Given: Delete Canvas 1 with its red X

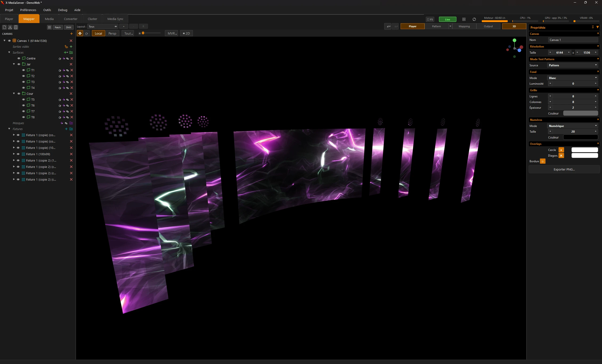Looking at the screenshot, I should click(71, 41).
